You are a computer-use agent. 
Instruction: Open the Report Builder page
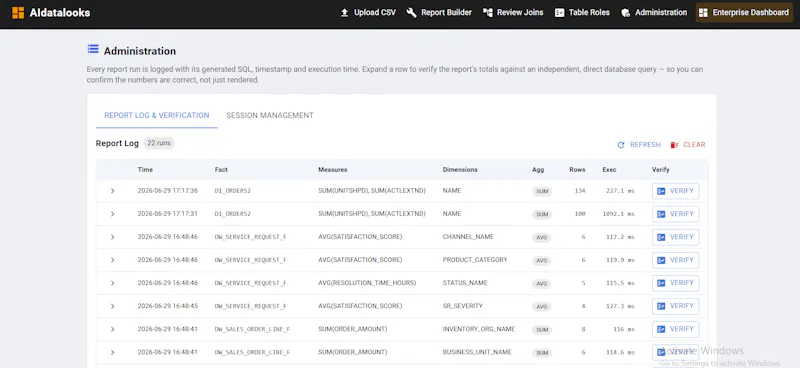[x=439, y=13]
